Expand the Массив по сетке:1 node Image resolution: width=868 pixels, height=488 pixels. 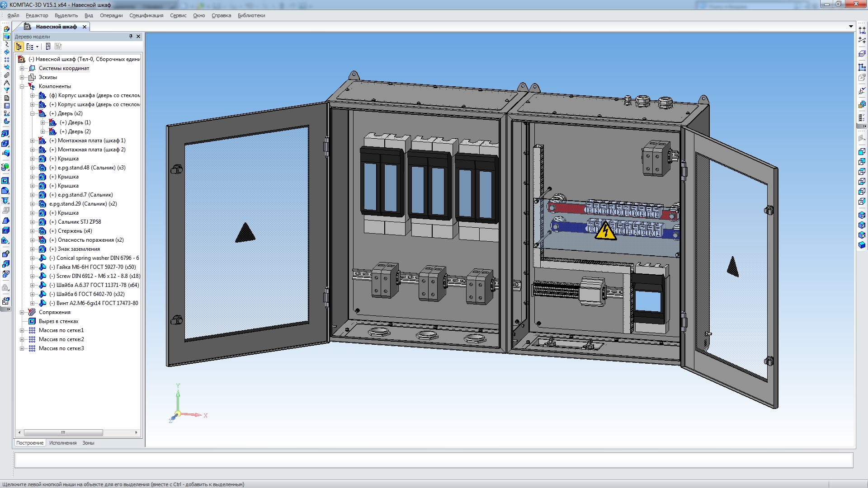coord(22,330)
